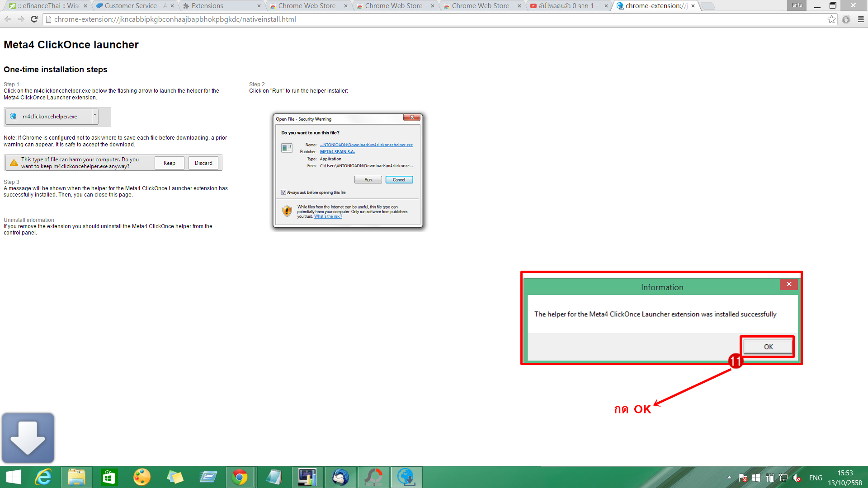Click the globe-download helper taskbar icon
This screenshot has width=868, height=488.
(406, 477)
